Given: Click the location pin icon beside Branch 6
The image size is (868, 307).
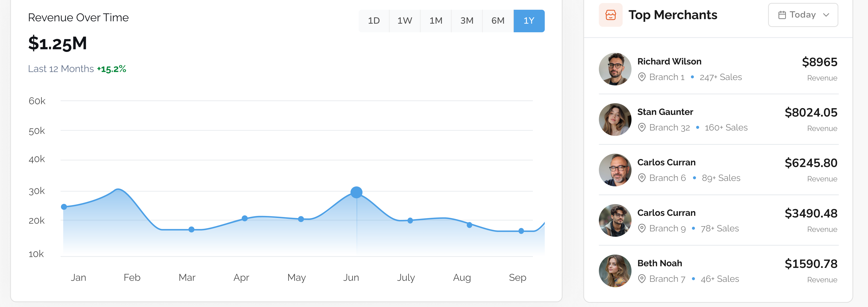Looking at the screenshot, I should point(642,178).
